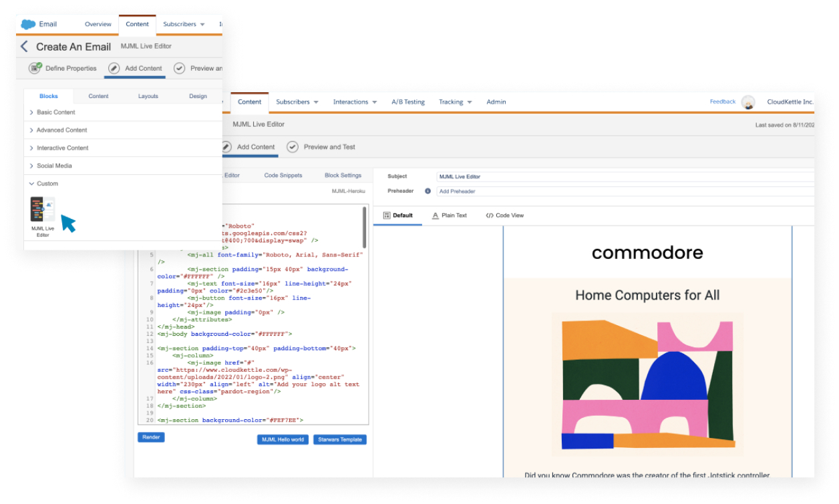The width and height of the screenshot is (839, 504).
Task: Select Define Properties step in the front panel
Action: pos(63,68)
